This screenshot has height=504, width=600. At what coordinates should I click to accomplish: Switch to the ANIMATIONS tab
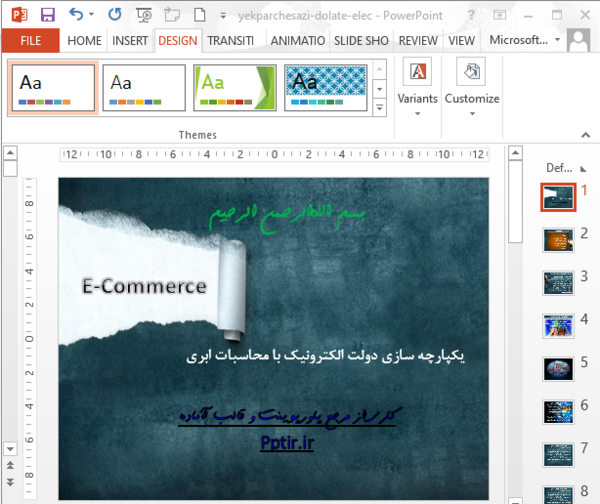pos(298,41)
